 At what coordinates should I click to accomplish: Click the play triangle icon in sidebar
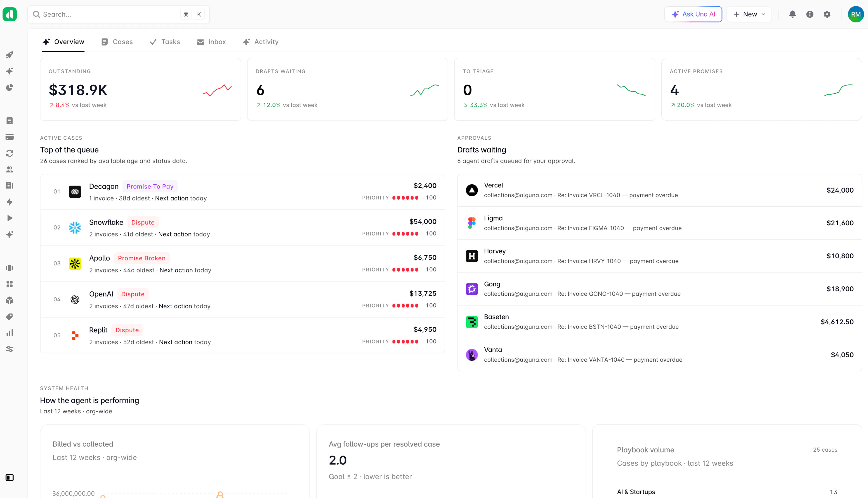click(x=9, y=218)
